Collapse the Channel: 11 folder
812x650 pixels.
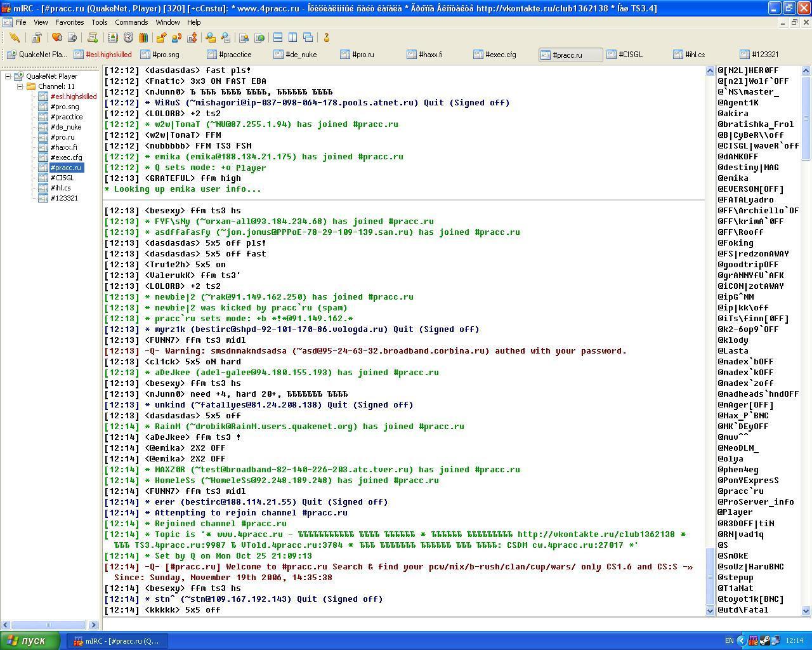(x=20, y=86)
